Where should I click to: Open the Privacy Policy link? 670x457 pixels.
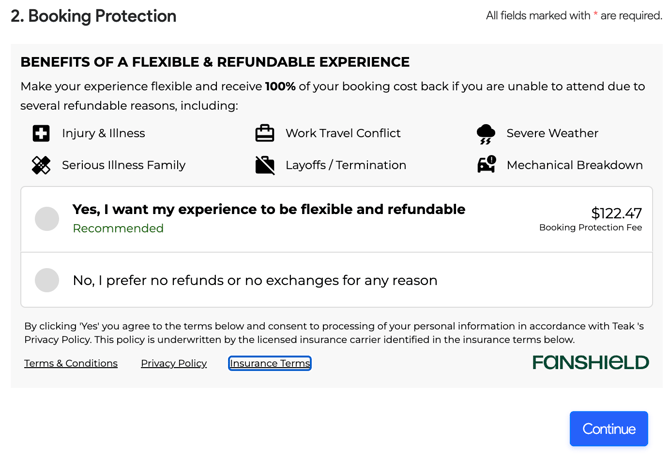pos(174,364)
